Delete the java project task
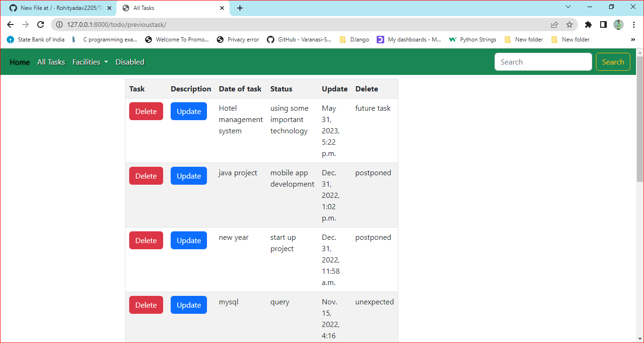 click(x=146, y=175)
